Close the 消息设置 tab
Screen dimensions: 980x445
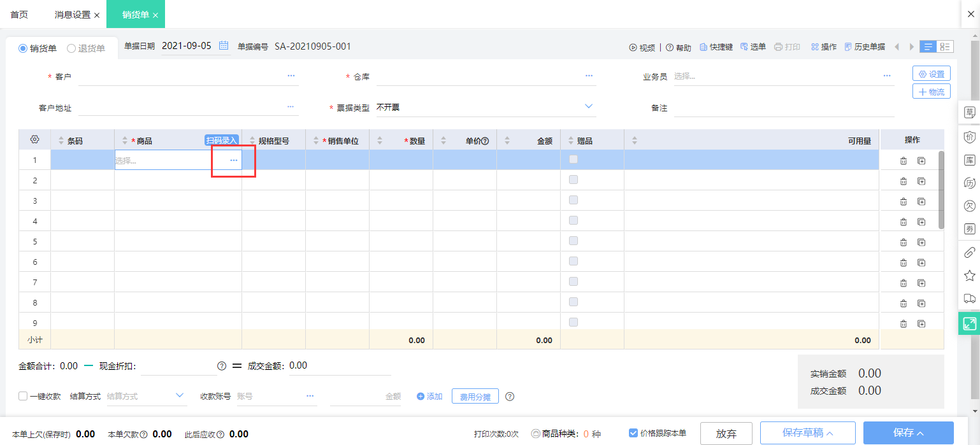[97, 15]
